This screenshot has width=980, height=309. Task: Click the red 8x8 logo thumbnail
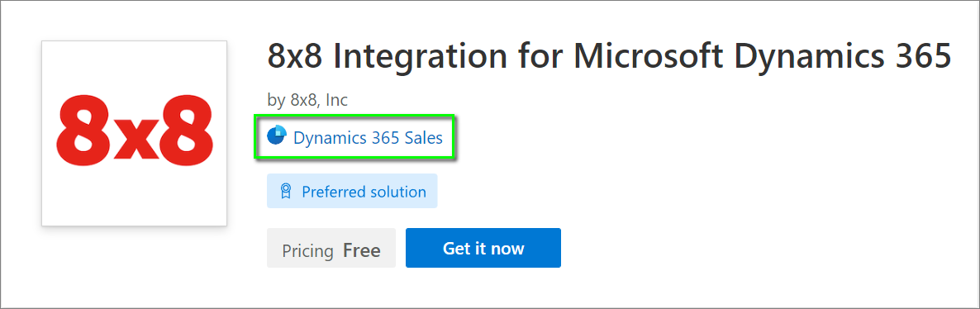(135, 133)
